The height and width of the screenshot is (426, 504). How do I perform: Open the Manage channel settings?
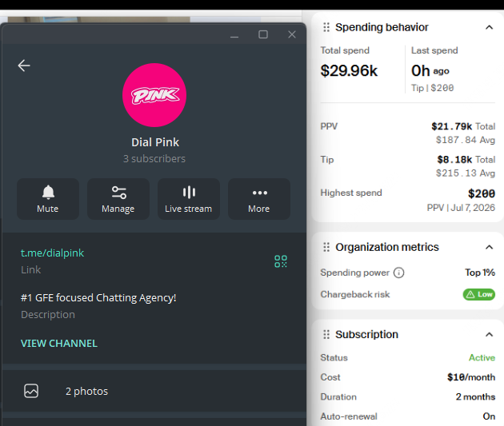point(118,199)
